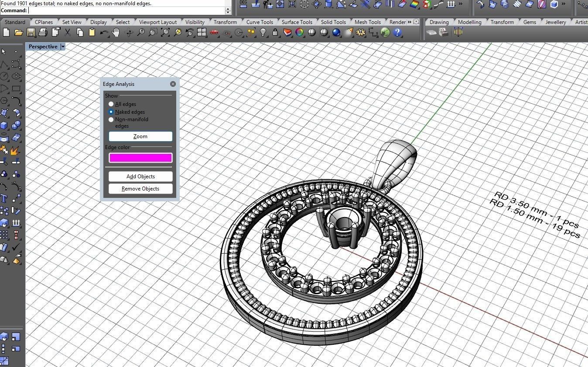Open the Perspective viewport dropdown arrow

(x=63, y=47)
